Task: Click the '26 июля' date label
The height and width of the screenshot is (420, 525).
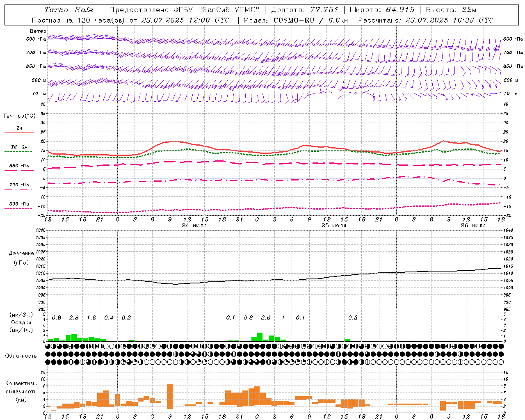Action: click(x=473, y=226)
